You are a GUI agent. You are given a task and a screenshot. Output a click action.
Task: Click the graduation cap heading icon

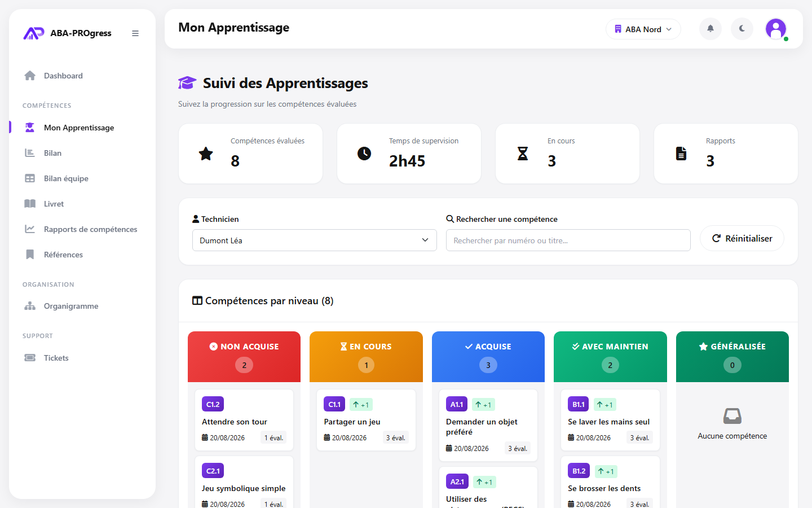(187, 83)
